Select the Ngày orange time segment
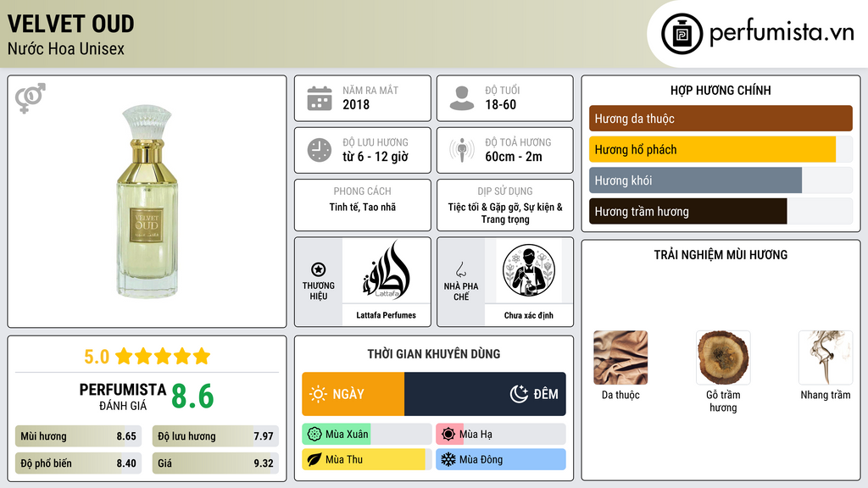The width and height of the screenshot is (868, 488). 353,394
